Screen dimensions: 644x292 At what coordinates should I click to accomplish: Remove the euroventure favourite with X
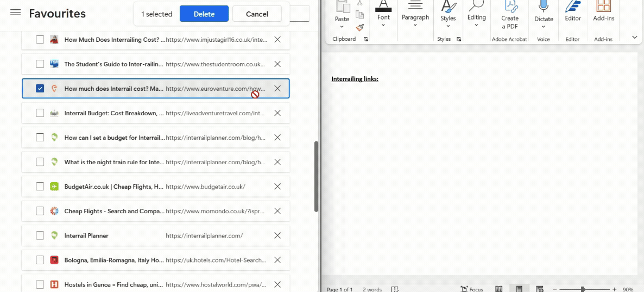click(277, 89)
